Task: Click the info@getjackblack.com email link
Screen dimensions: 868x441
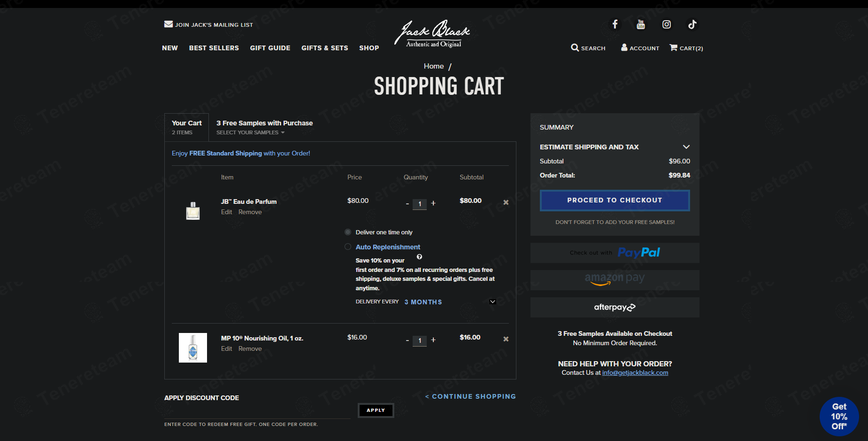Action: tap(635, 372)
